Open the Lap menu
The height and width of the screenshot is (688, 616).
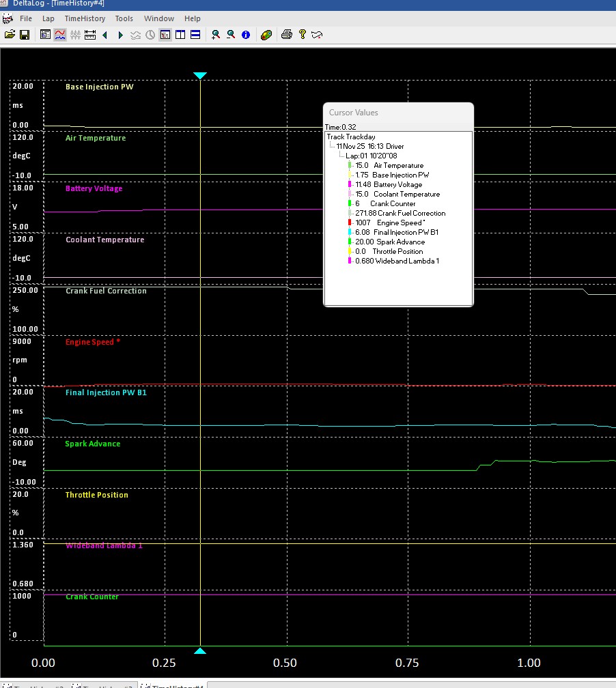[x=48, y=18]
